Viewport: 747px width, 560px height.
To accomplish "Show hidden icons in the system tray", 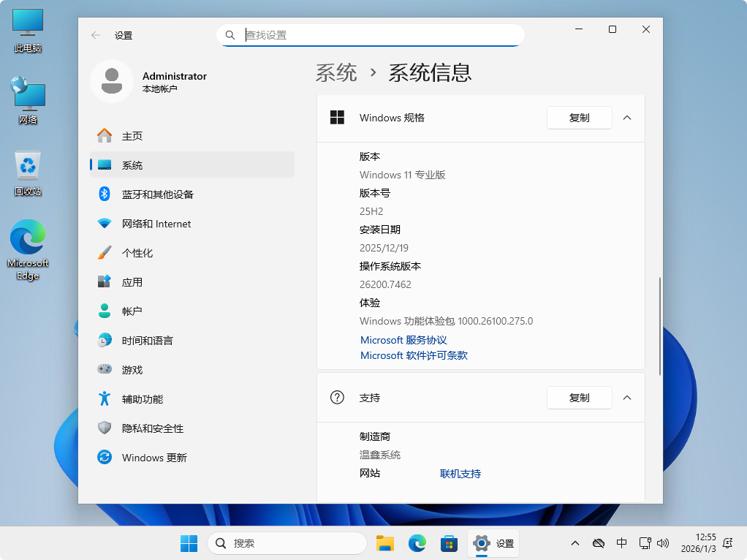I will click(x=575, y=543).
